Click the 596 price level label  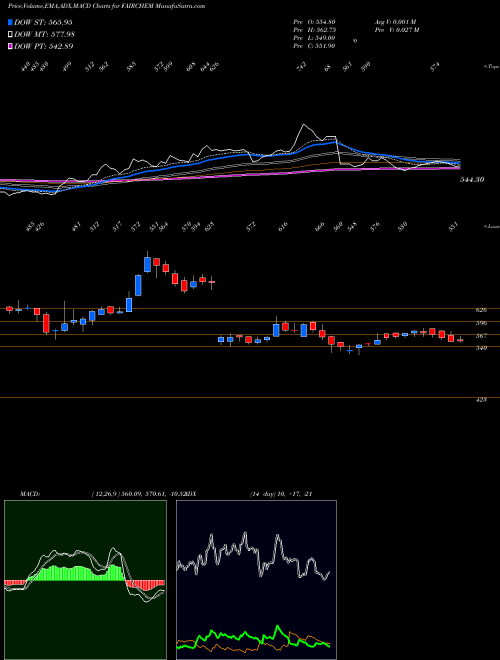pyautogui.click(x=481, y=323)
